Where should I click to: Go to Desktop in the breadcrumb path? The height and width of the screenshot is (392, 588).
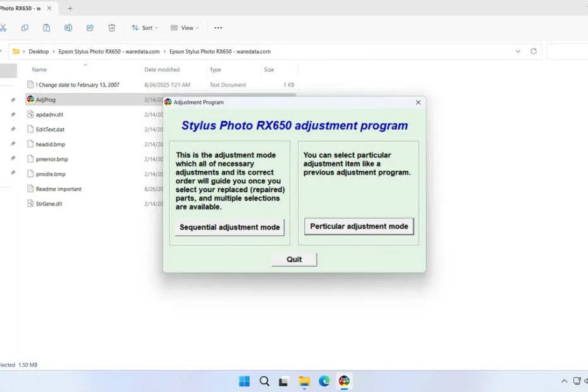(x=39, y=51)
